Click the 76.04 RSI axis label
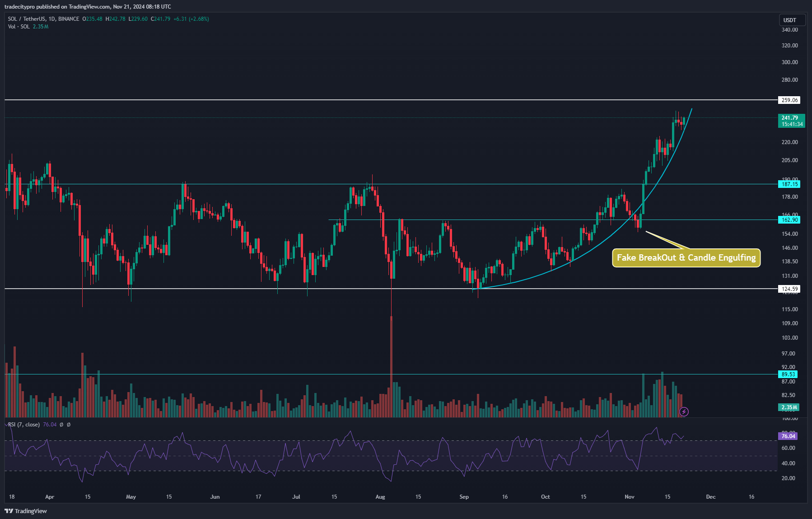812x519 pixels. 788,436
